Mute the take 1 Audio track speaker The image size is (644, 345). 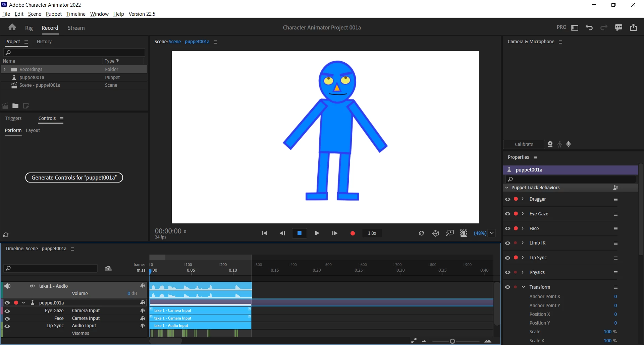7,286
